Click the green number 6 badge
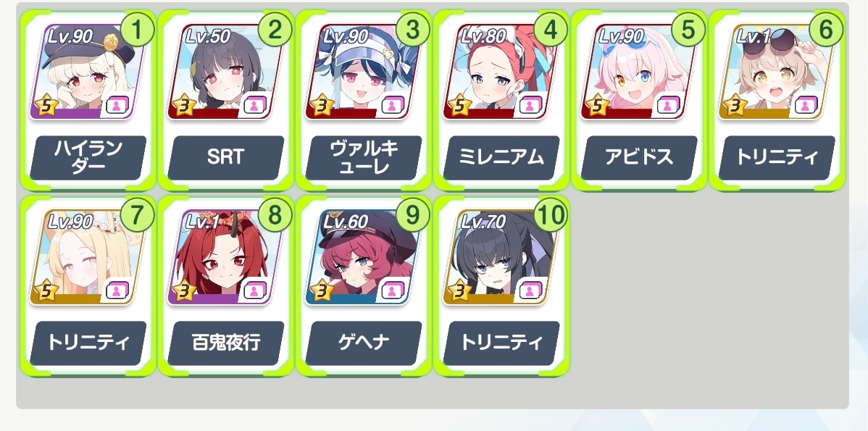Screen dimensions: 868x431 825,30
